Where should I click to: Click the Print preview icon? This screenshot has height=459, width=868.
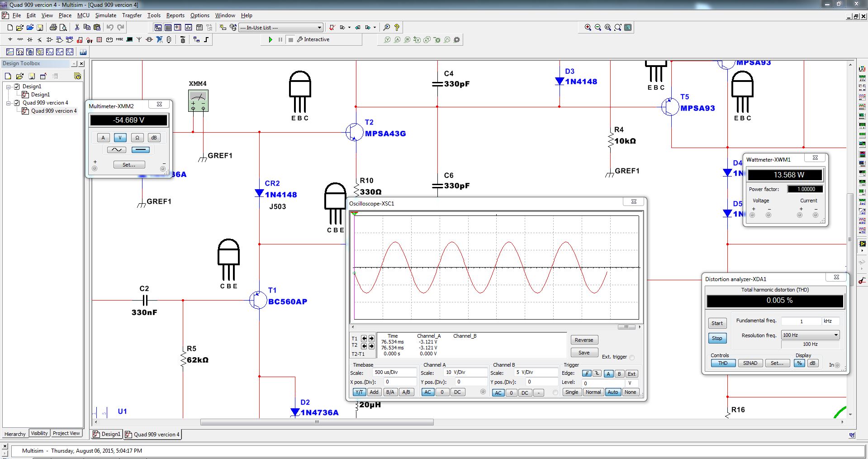(x=63, y=28)
